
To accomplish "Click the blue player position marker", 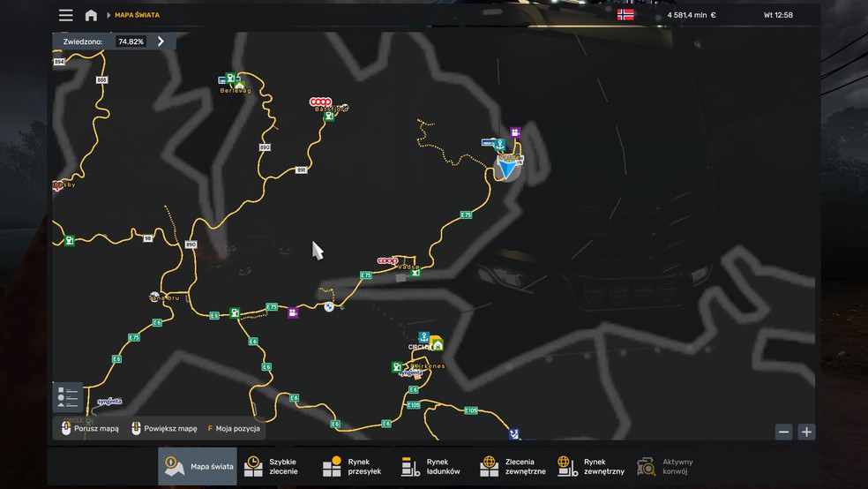I will (506, 168).
